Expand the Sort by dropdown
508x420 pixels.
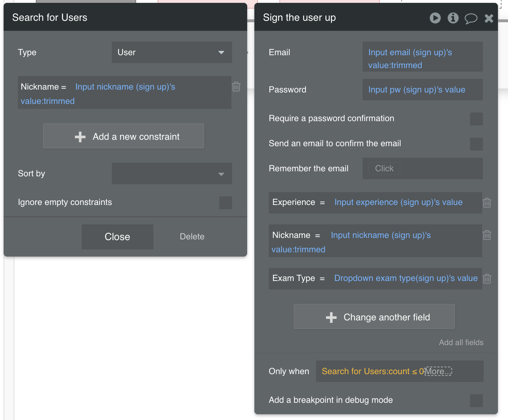tap(172, 173)
